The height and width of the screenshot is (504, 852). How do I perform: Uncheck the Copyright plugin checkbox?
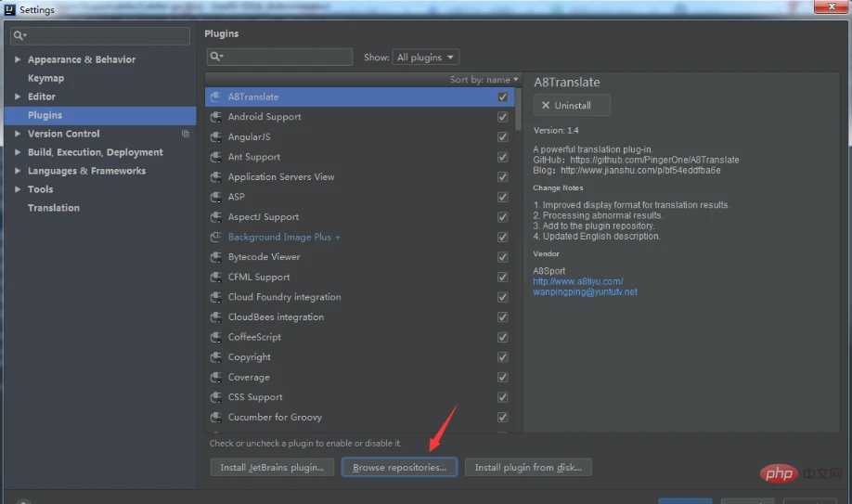pyautogui.click(x=503, y=357)
